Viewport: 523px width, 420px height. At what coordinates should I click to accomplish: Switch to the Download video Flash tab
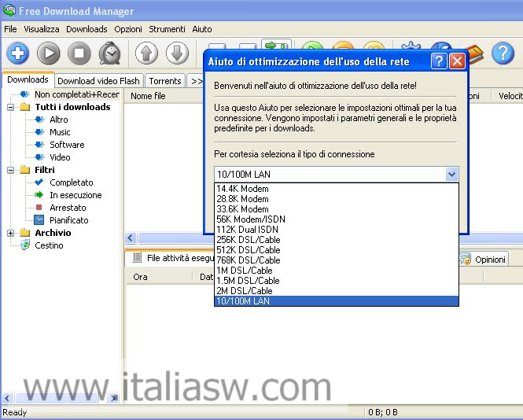click(98, 81)
